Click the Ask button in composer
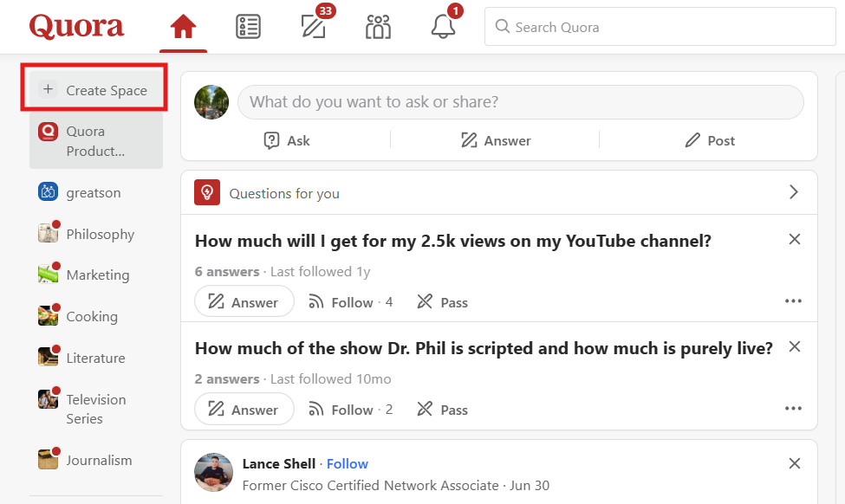 point(286,140)
